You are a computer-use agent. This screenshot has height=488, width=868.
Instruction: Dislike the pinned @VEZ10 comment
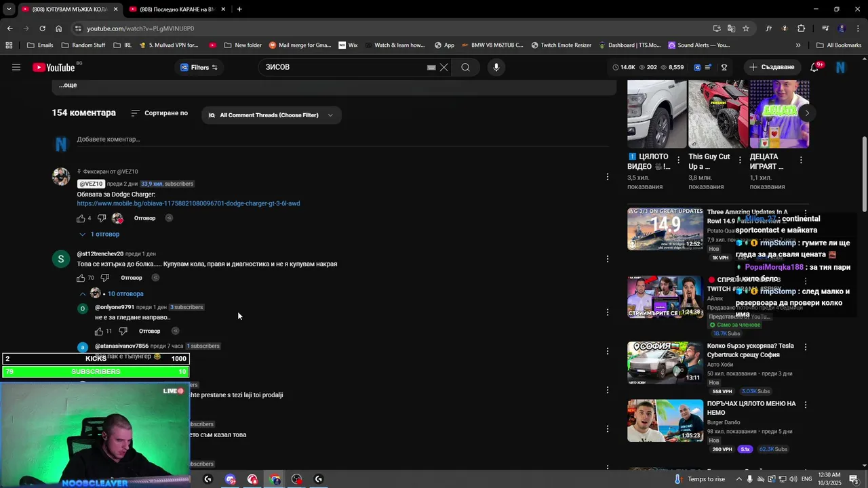102,218
